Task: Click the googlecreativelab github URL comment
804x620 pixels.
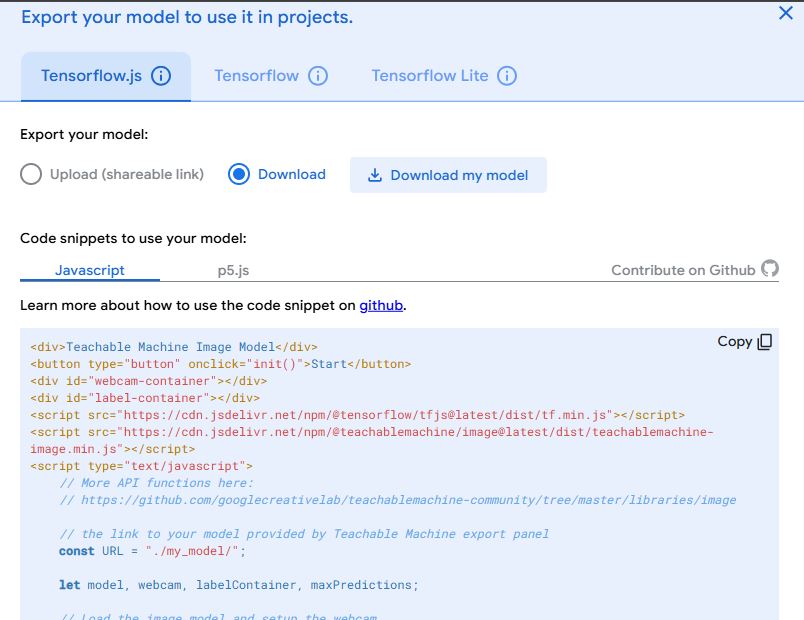Action: click(x=397, y=500)
